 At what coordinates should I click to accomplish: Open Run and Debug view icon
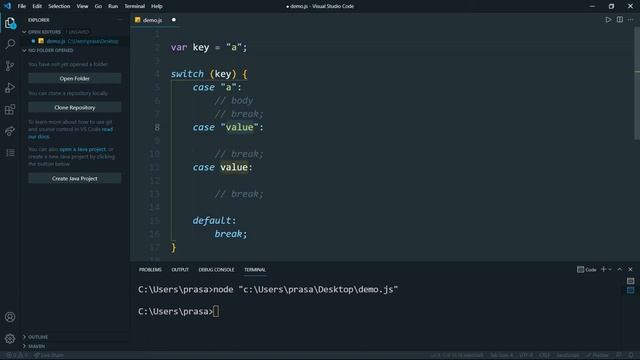pos(10,88)
